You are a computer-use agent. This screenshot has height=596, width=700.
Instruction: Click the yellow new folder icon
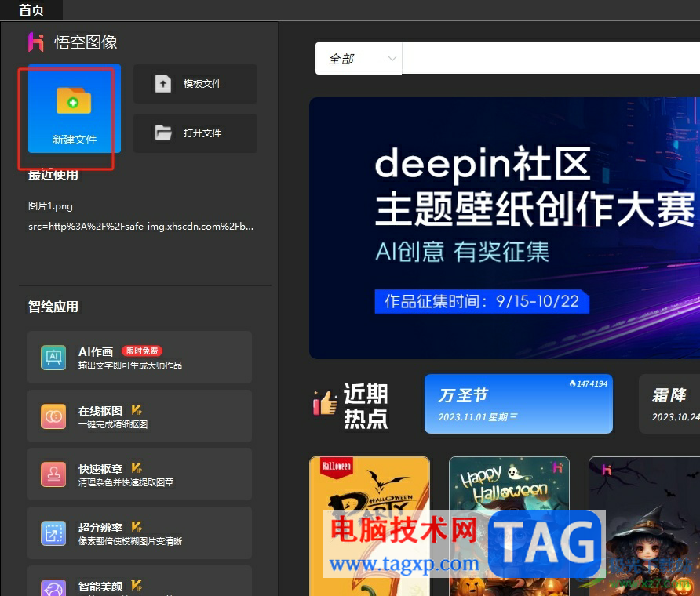point(74,100)
